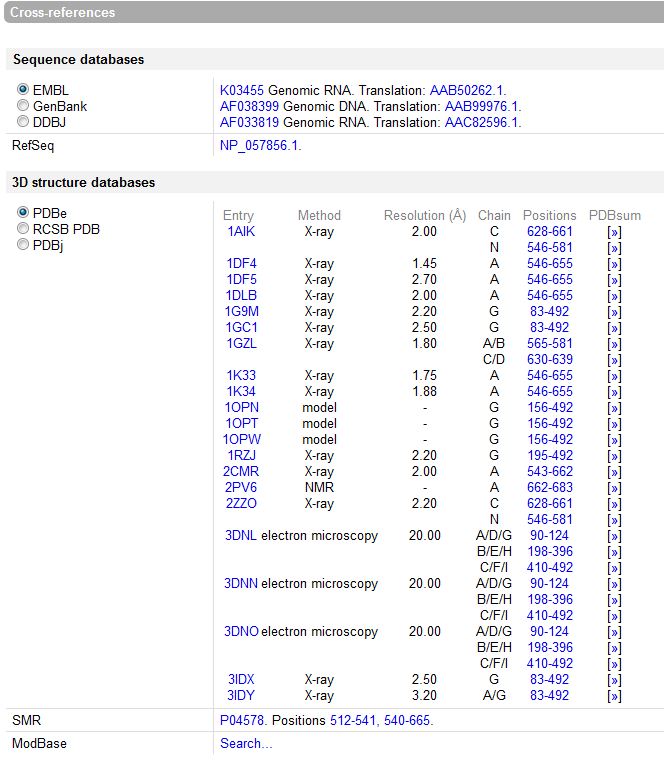Switch to RCSB PDB structure database
Screen dimensions: 664x765
coord(23,229)
